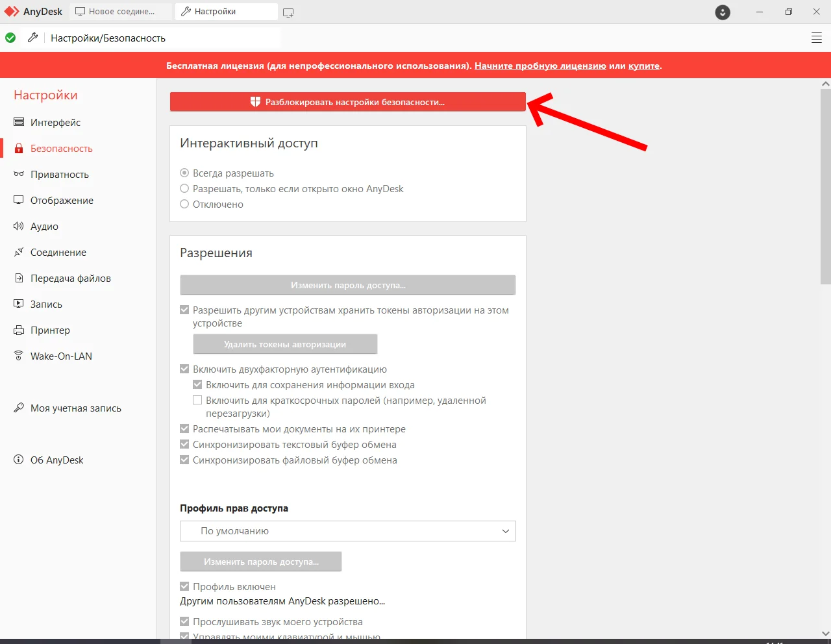Viewport: 831px width, 644px height.
Task: Toggle the Профиль включен checkbox
Action: (184, 587)
